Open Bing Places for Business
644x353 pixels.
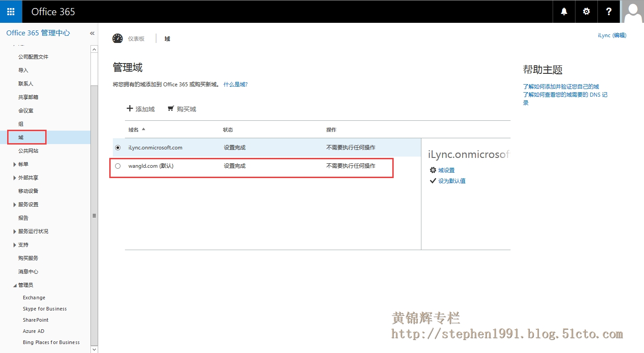pos(52,342)
